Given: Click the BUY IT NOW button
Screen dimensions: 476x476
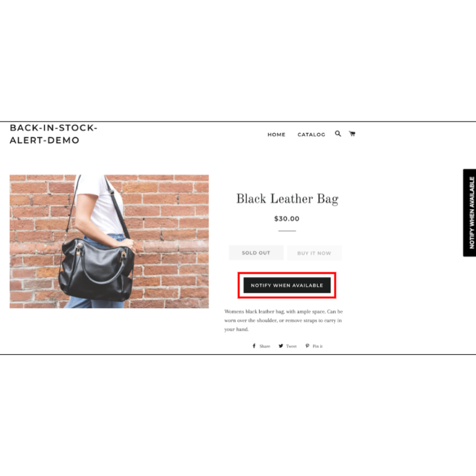Looking at the screenshot, I should tap(314, 253).
